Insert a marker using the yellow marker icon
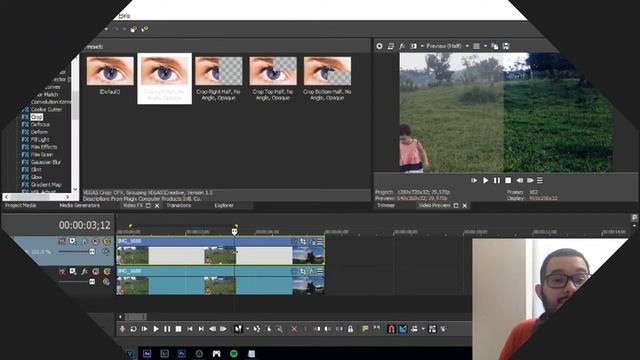This screenshot has height=360, width=640. pos(365,329)
